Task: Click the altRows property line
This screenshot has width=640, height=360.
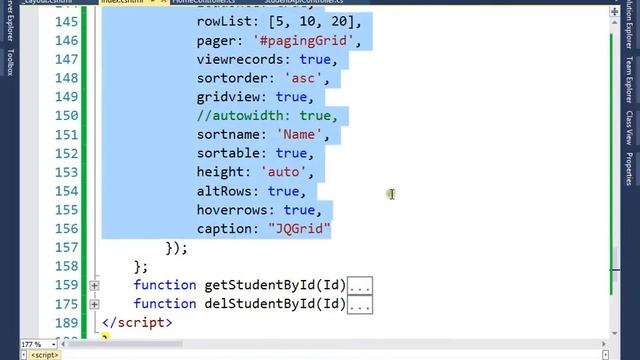Action: click(251, 191)
